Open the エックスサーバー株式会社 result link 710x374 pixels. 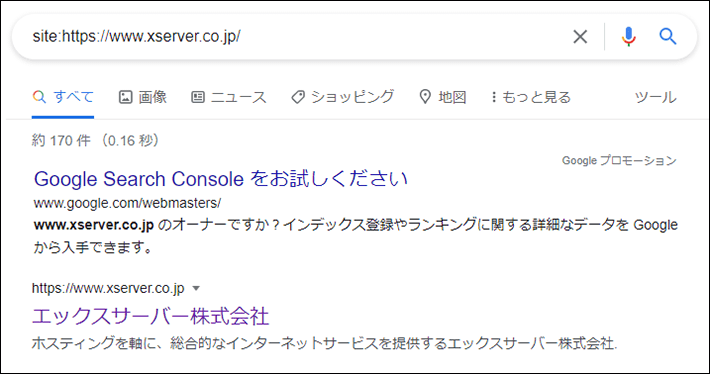click(x=150, y=316)
